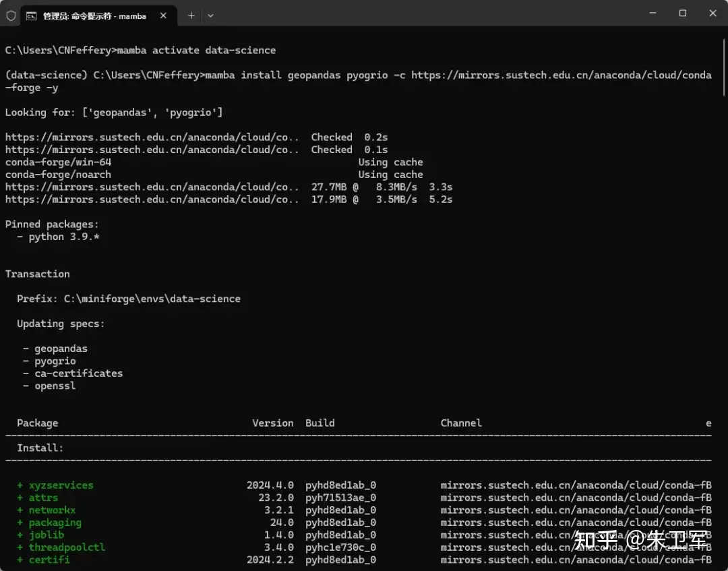Click the 'joblib' package name

pyautogui.click(x=47, y=535)
